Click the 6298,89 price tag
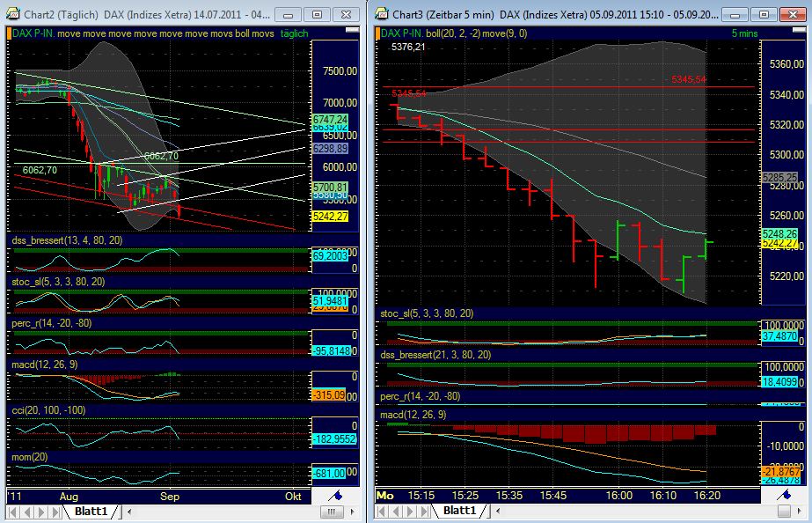Viewport: 812px width, 523px height. (331, 149)
